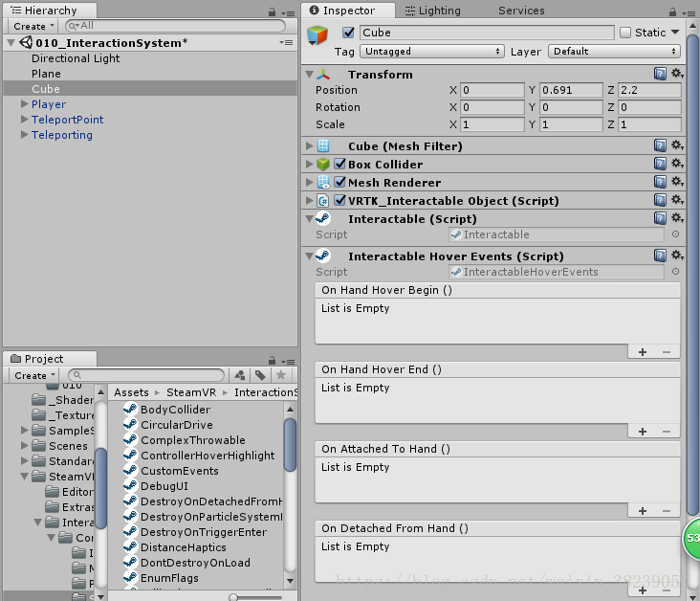Expand the Cube (Mesh Filter) component
This screenshot has width=700, height=601.
click(x=310, y=145)
